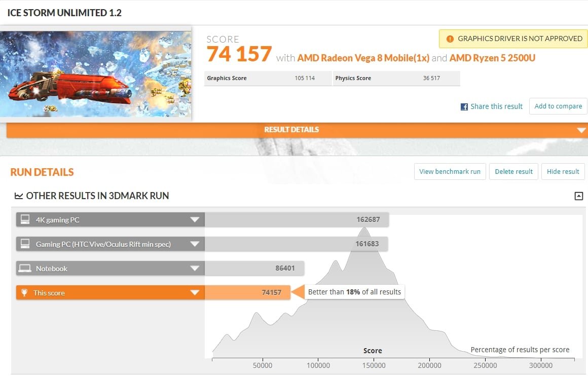Click the Hide result button
The height and width of the screenshot is (376, 588).
563,171
